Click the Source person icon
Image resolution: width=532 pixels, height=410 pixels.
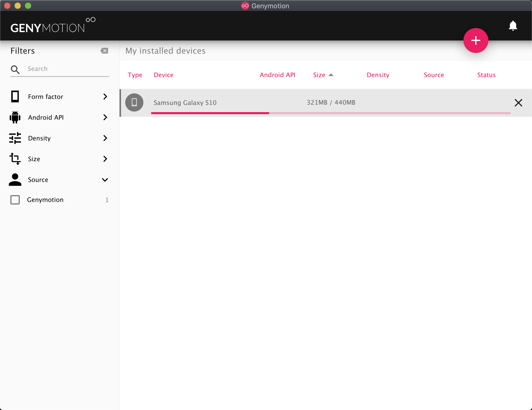coord(15,180)
